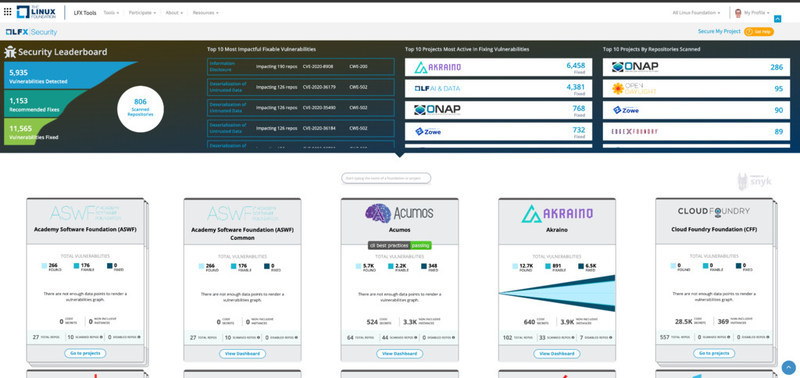Click View Dashboard on ASWF Common card
The width and height of the screenshot is (800, 378).
[242, 354]
